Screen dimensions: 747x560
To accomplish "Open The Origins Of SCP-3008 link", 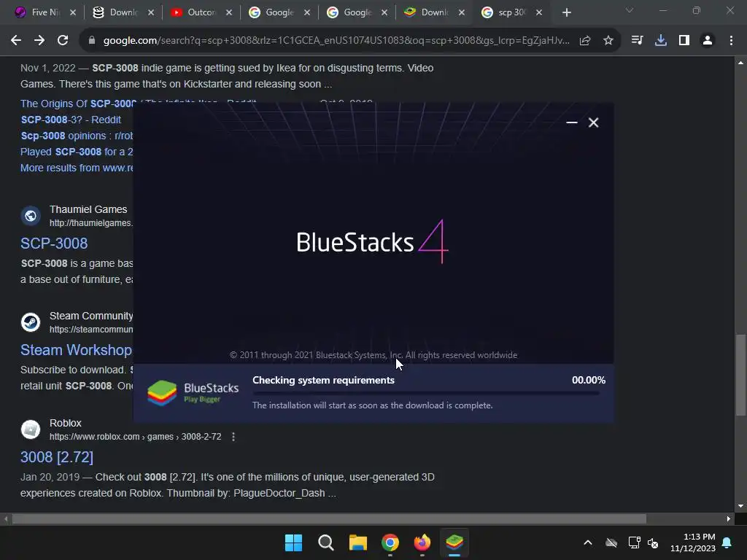I will pos(79,104).
